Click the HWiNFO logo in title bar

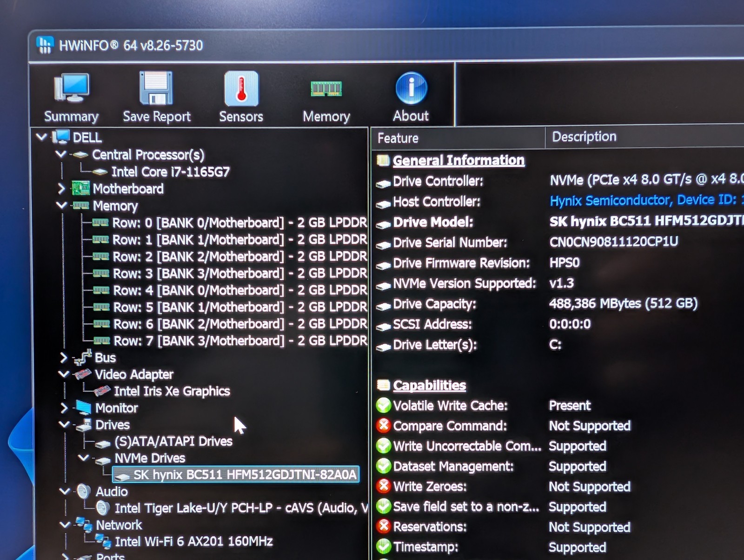[x=45, y=45]
